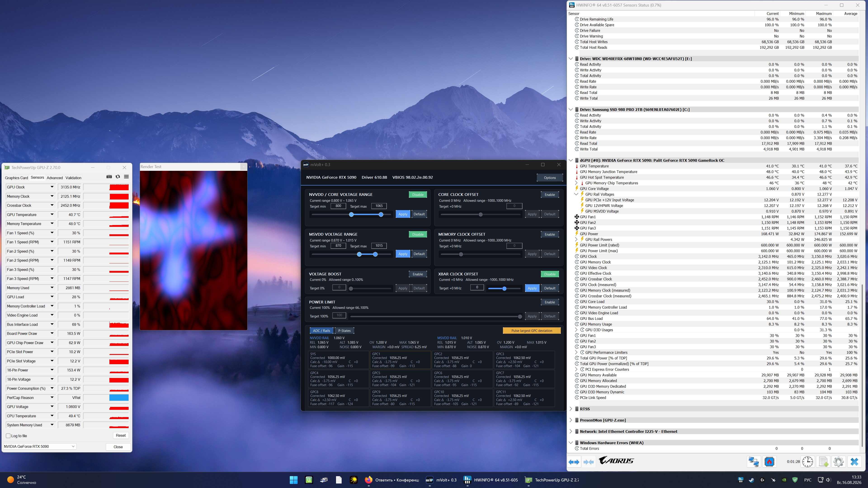This screenshot has width=868, height=488.
Task: Click the GPU-Z screenshot camera icon
Action: [x=109, y=177]
